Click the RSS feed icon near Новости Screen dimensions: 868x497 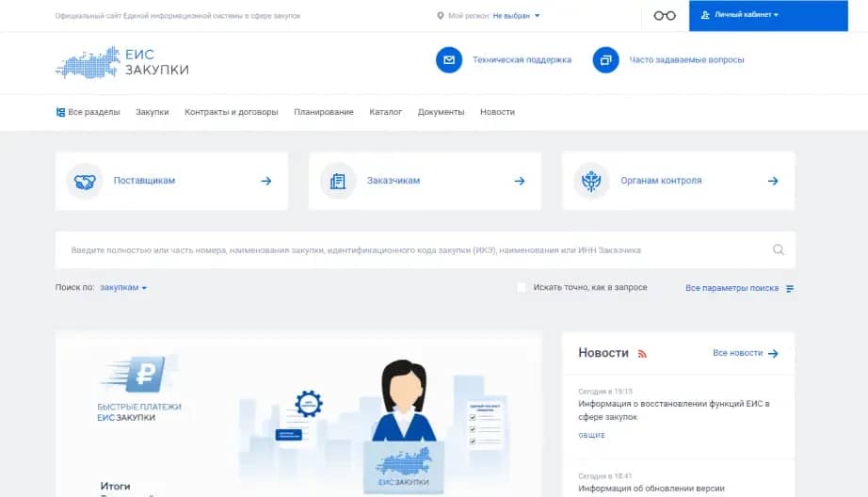(642, 354)
